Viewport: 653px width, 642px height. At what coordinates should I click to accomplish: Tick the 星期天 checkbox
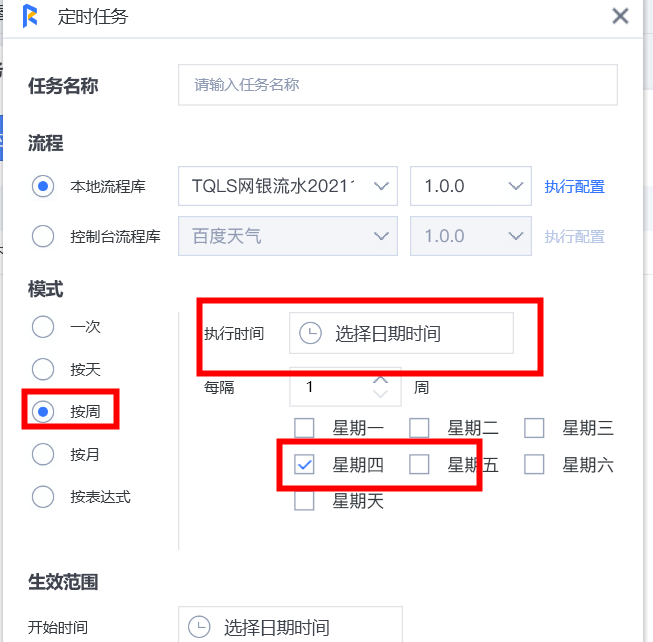pos(304,500)
